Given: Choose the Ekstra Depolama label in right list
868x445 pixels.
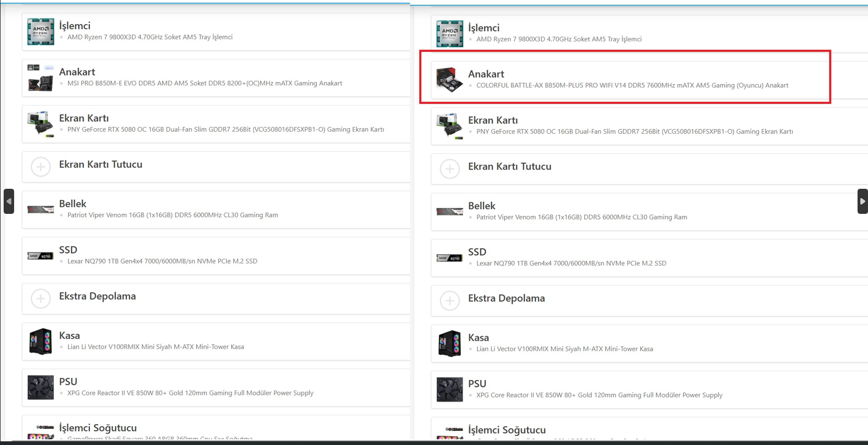Looking at the screenshot, I should pos(506,298).
